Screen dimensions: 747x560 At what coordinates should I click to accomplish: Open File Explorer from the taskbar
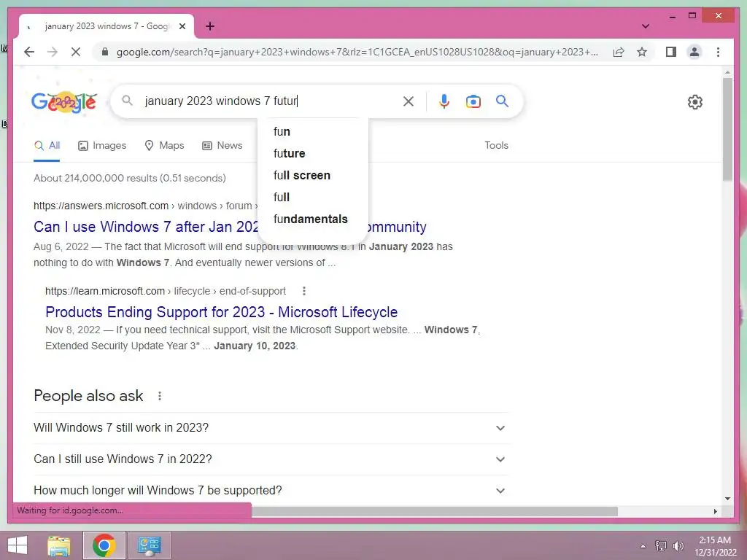click(59, 545)
